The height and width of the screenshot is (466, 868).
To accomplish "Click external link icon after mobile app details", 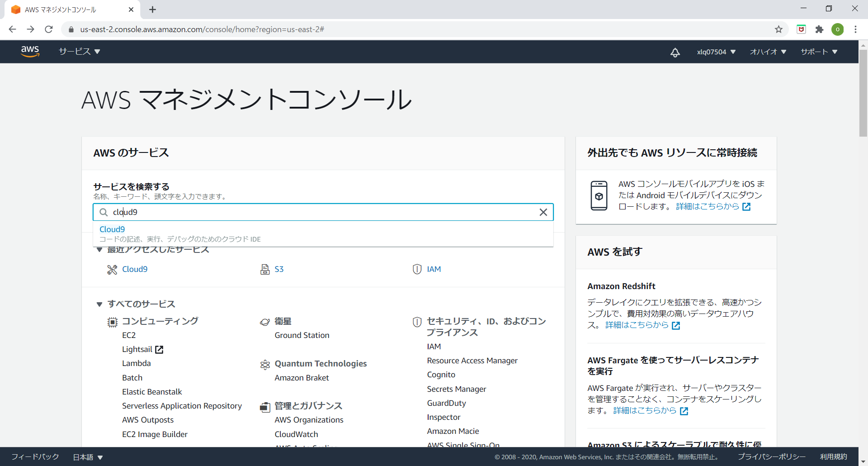I will coord(746,207).
